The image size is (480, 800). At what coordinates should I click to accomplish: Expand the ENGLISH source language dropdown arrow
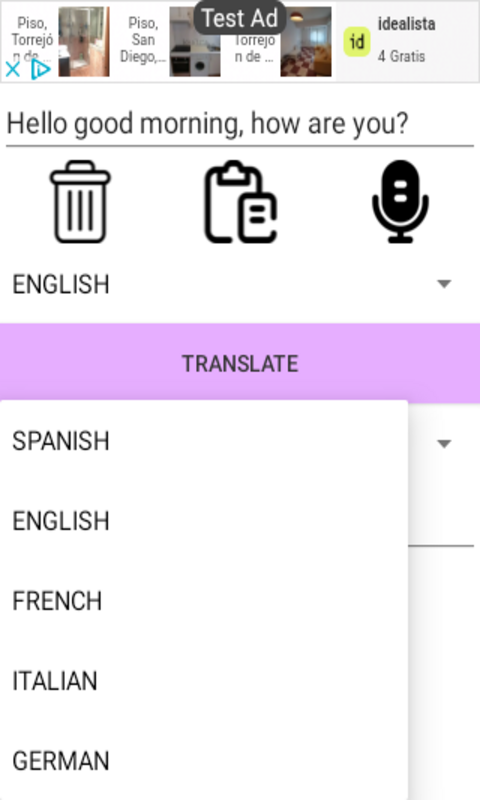tap(444, 284)
